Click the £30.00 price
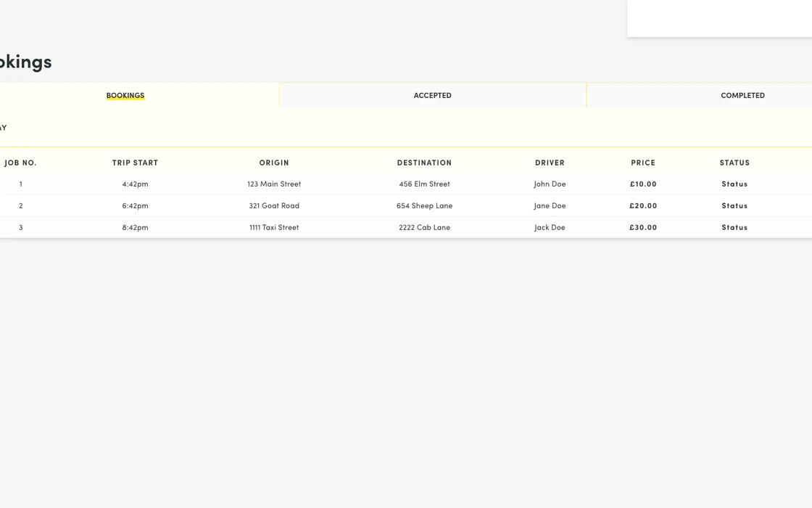 pyautogui.click(x=643, y=228)
